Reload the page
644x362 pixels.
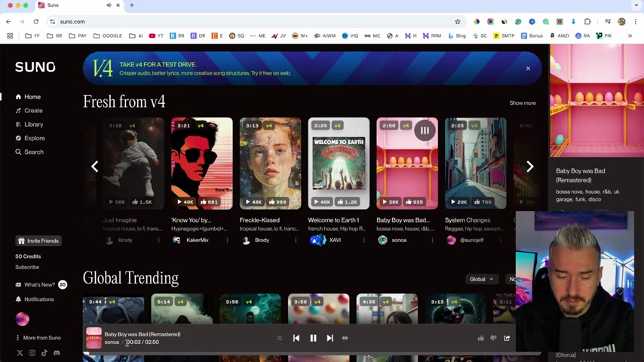[36, 22]
